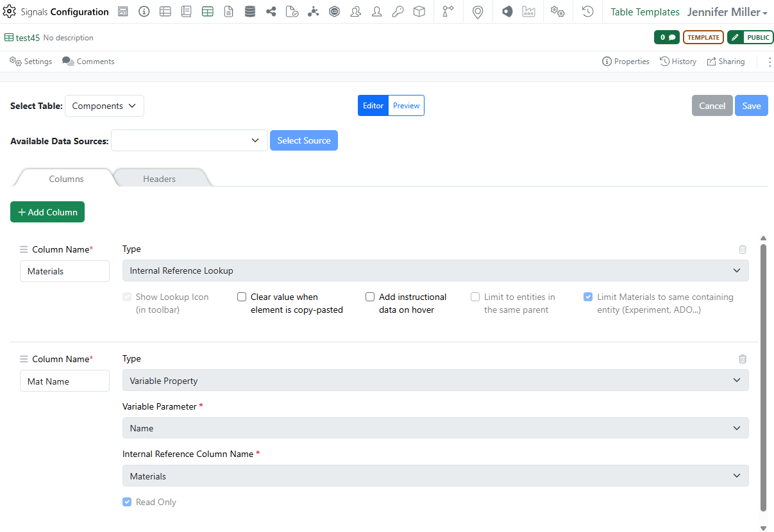Click the 3D cube icon in top toolbar
Image resolution: width=774 pixels, height=532 pixels.
419,12
